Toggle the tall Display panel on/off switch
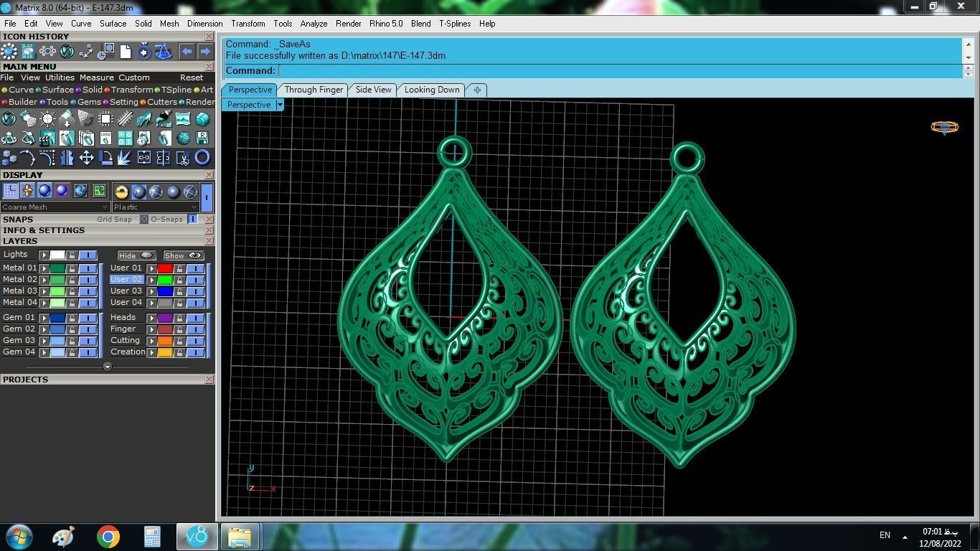The image size is (980, 551). click(x=207, y=197)
